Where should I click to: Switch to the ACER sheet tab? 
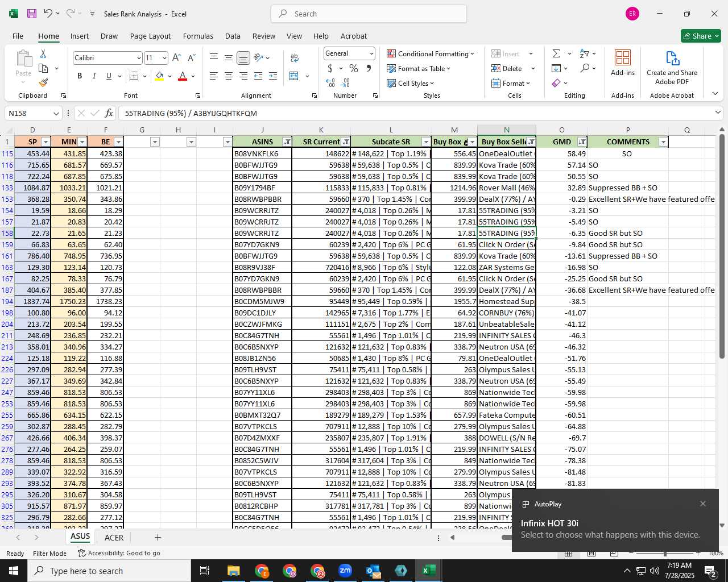114,537
